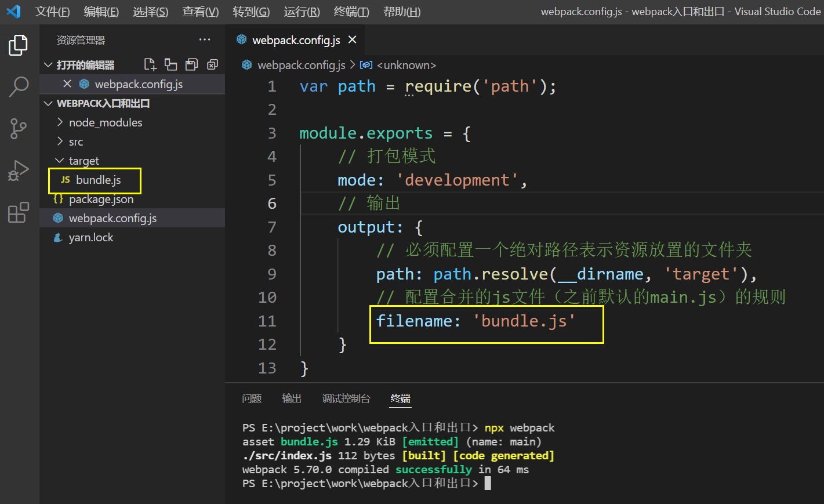Click the webpack icon on the editor tab

242,39
